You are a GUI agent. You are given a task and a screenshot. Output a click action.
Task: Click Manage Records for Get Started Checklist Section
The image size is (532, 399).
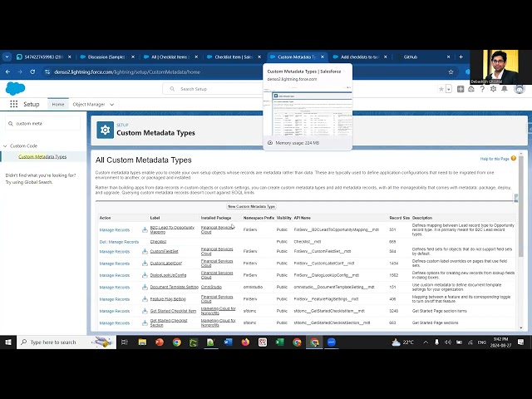pyautogui.click(x=115, y=323)
